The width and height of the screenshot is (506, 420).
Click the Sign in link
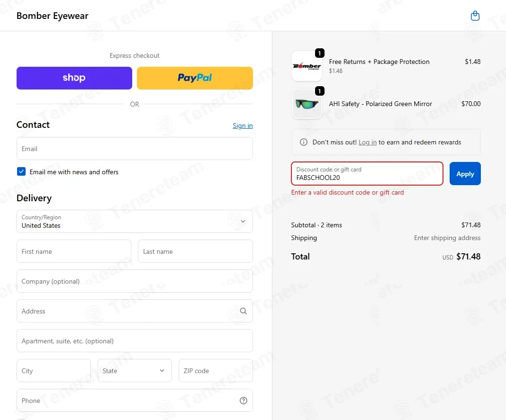(x=243, y=125)
